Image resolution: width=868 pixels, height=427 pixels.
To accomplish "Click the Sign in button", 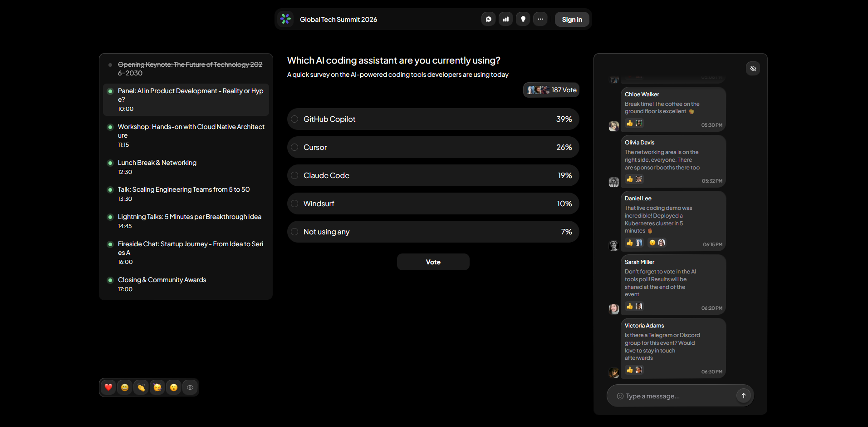I will tap(572, 20).
